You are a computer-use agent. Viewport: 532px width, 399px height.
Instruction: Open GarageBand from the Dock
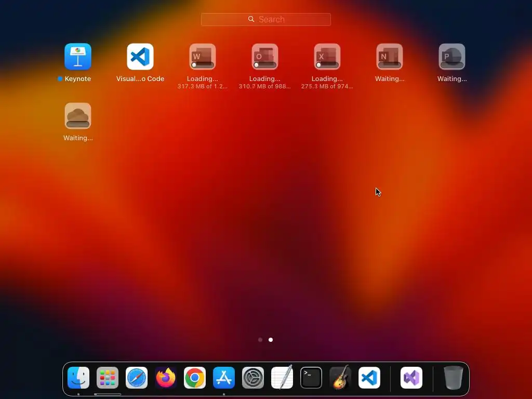(x=340, y=378)
